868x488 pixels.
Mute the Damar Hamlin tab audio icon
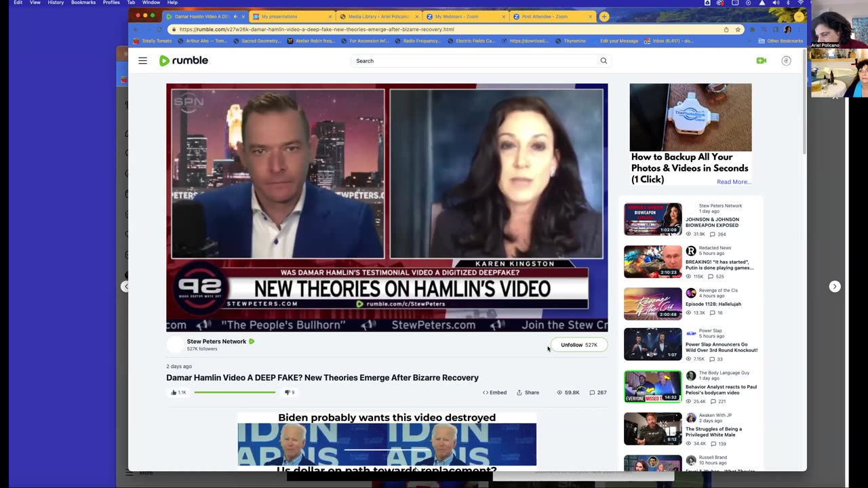coord(235,16)
